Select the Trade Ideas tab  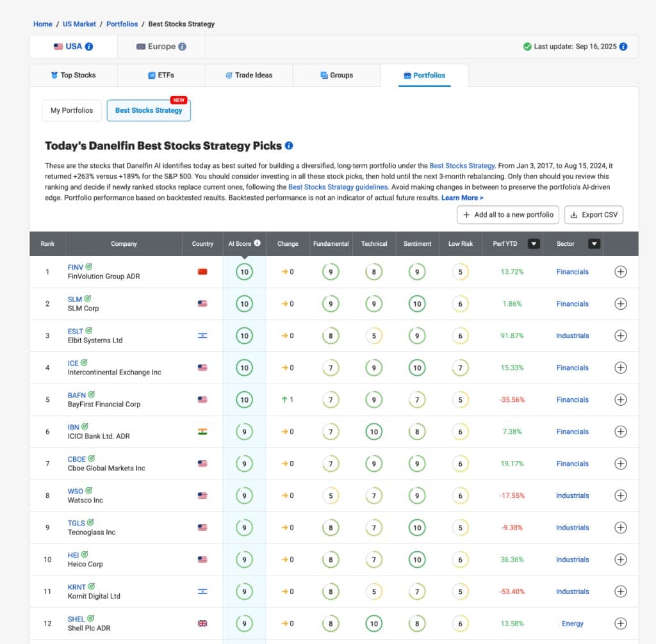249,76
